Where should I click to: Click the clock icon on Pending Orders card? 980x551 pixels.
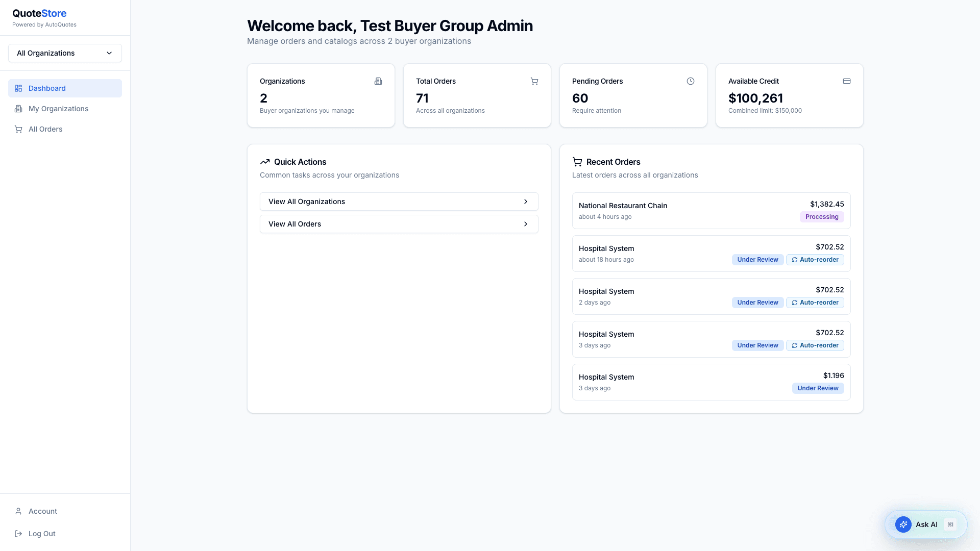tap(691, 81)
